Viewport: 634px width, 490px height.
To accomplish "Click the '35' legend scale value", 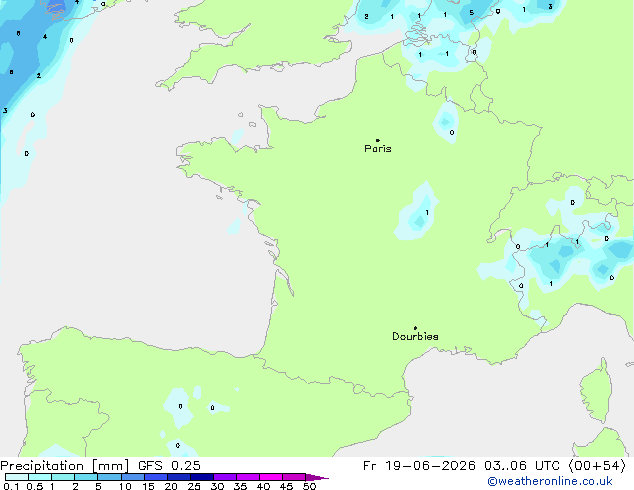I will click(240, 486).
